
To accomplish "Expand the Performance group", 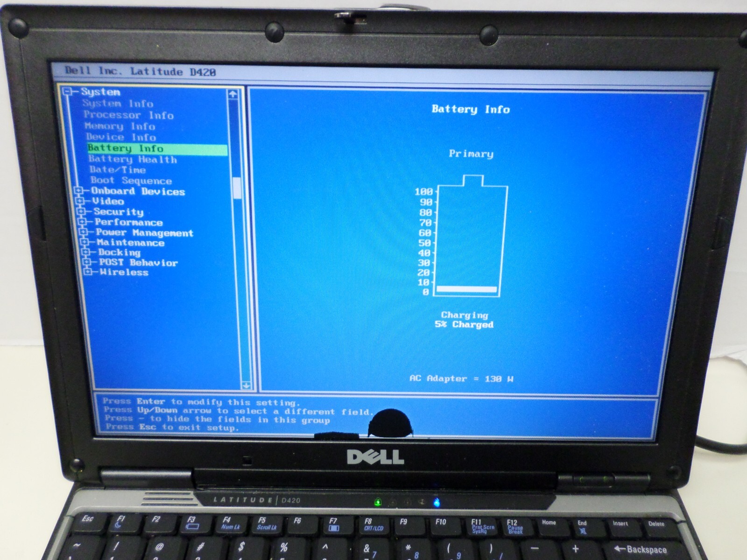I will (x=82, y=222).
